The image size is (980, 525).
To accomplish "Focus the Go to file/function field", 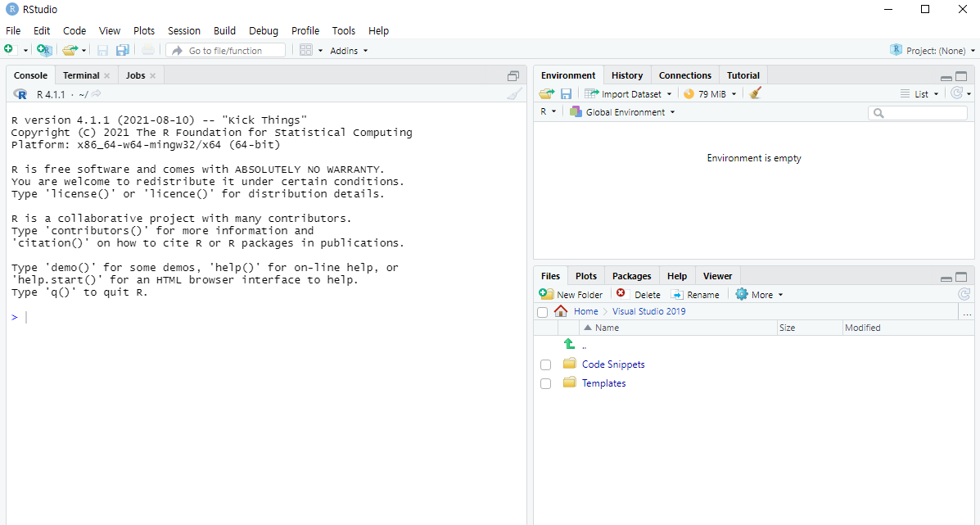I will pyautogui.click(x=226, y=51).
